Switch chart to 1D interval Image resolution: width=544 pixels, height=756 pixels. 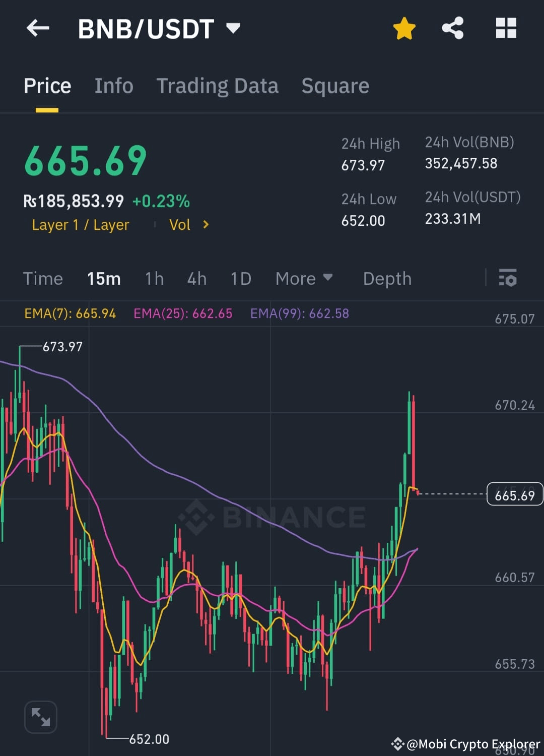coord(240,278)
